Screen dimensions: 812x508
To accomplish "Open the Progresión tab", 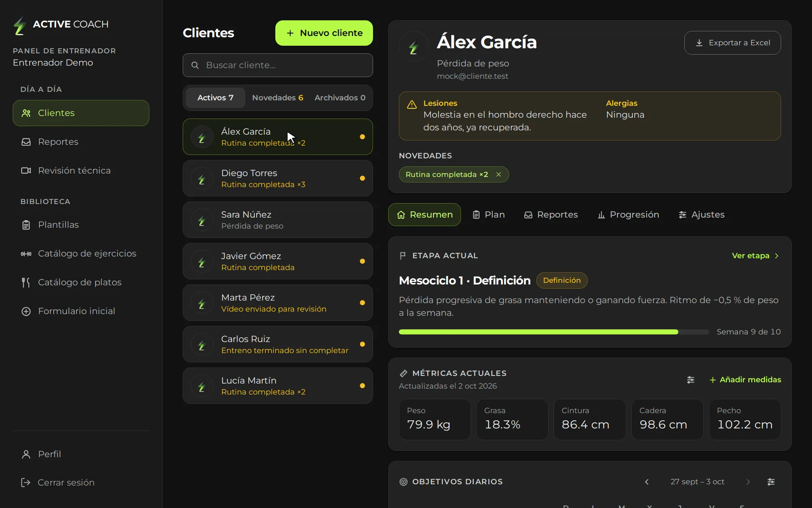I will click(x=628, y=215).
